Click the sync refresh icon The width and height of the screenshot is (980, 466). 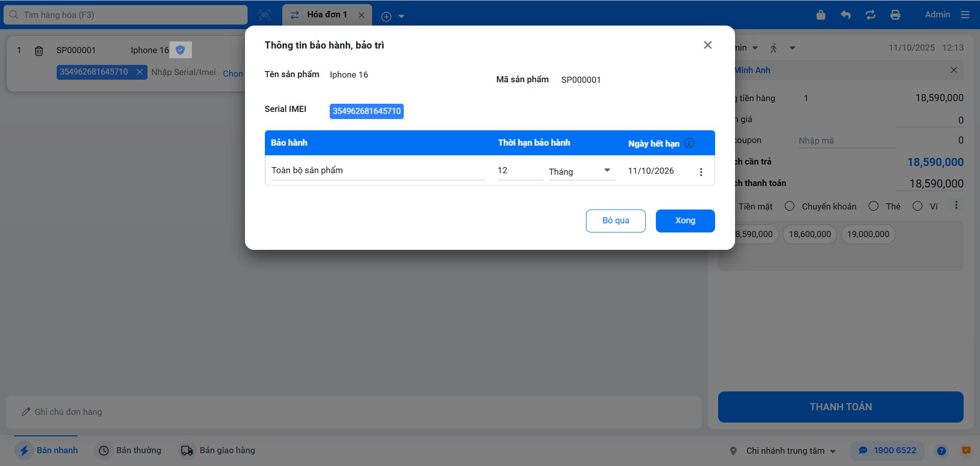coord(871,15)
